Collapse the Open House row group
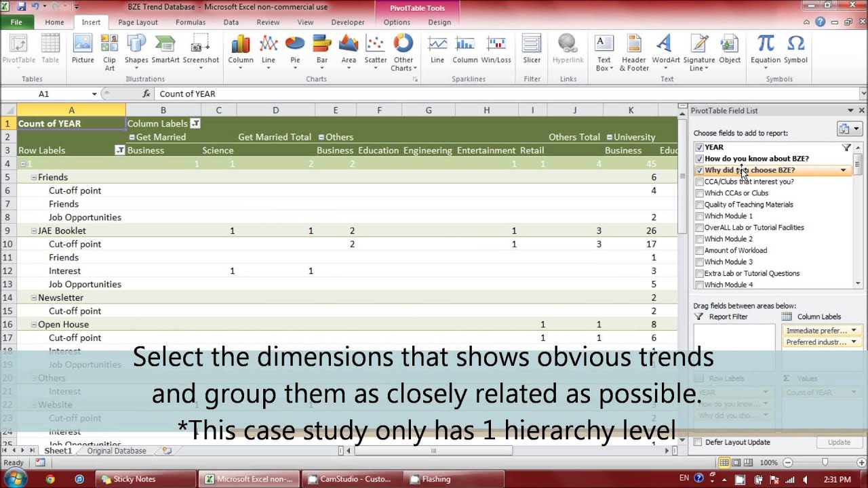The image size is (868, 488). (33, 325)
